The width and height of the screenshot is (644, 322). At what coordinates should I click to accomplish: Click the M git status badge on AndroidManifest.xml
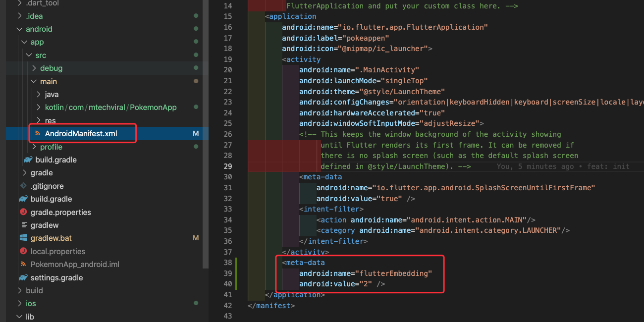click(x=196, y=133)
